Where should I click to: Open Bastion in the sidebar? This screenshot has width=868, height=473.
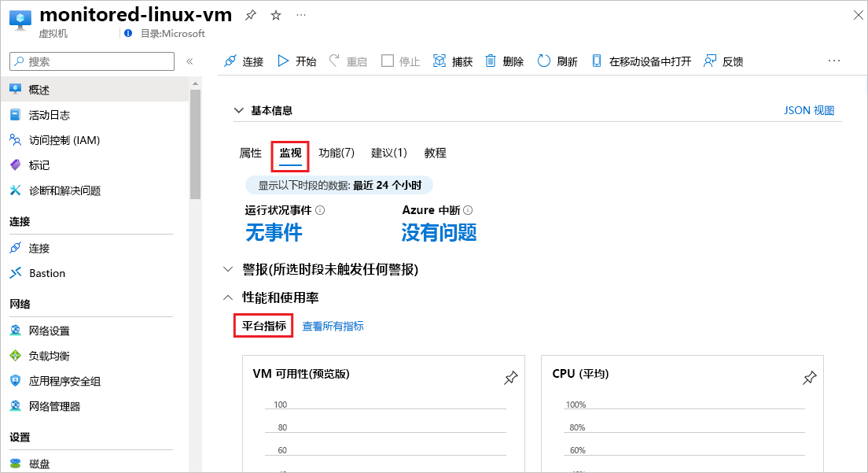94,273
